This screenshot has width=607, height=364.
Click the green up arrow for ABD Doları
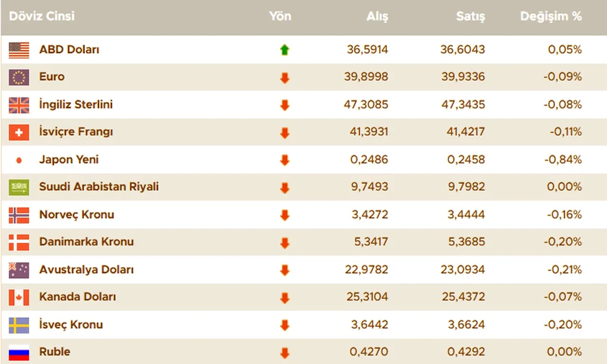pos(285,50)
